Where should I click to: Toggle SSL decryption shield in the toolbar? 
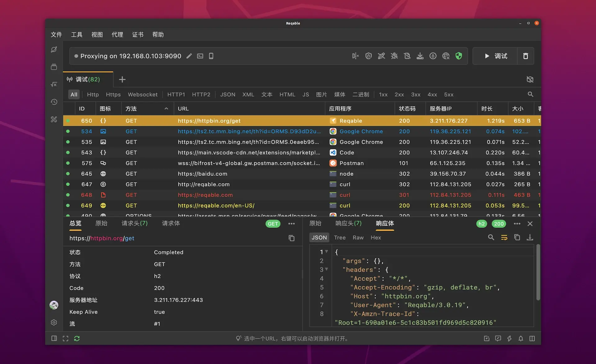[368, 56]
